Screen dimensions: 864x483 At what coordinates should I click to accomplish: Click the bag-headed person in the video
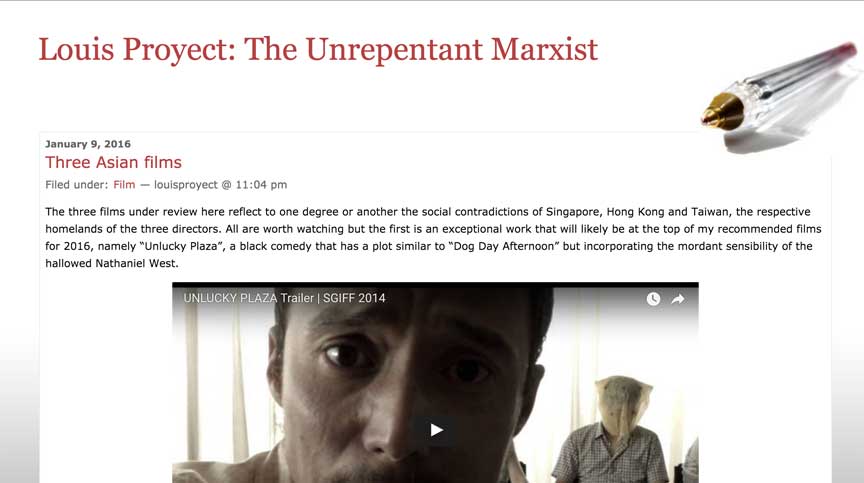[x=612, y=430]
